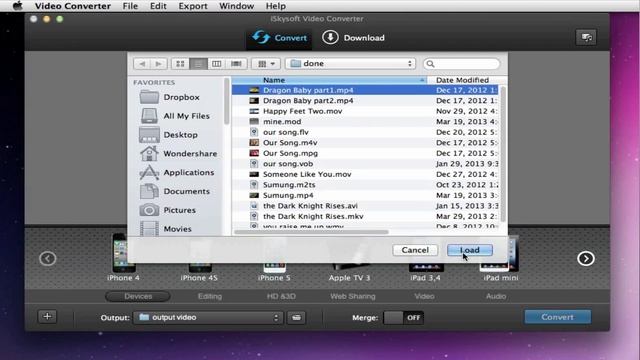The width and height of the screenshot is (640, 360).
Task: Open the Apple menu
Action: click(18, 6)
